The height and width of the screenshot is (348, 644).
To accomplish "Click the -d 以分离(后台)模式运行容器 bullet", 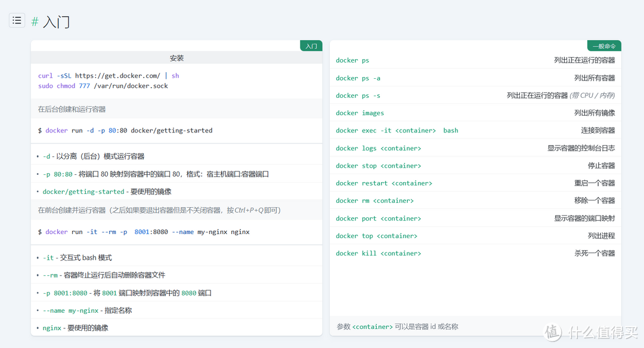I will 94,156.
